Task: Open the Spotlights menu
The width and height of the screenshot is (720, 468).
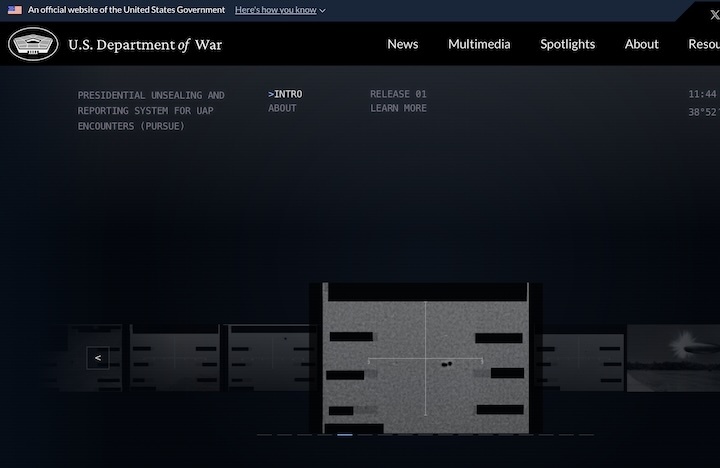Action: [x=567, y=44]
